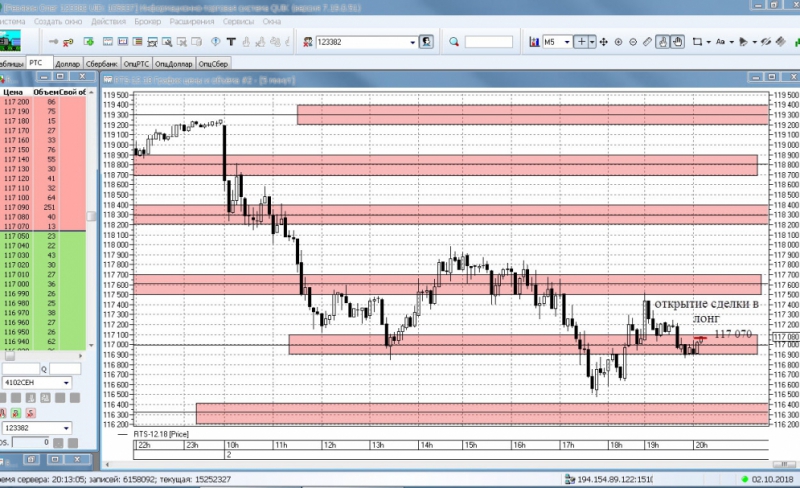Screen dimensions: 800x488
Task: Click the pixel-art train logo icon
Action: pos(10,41)
